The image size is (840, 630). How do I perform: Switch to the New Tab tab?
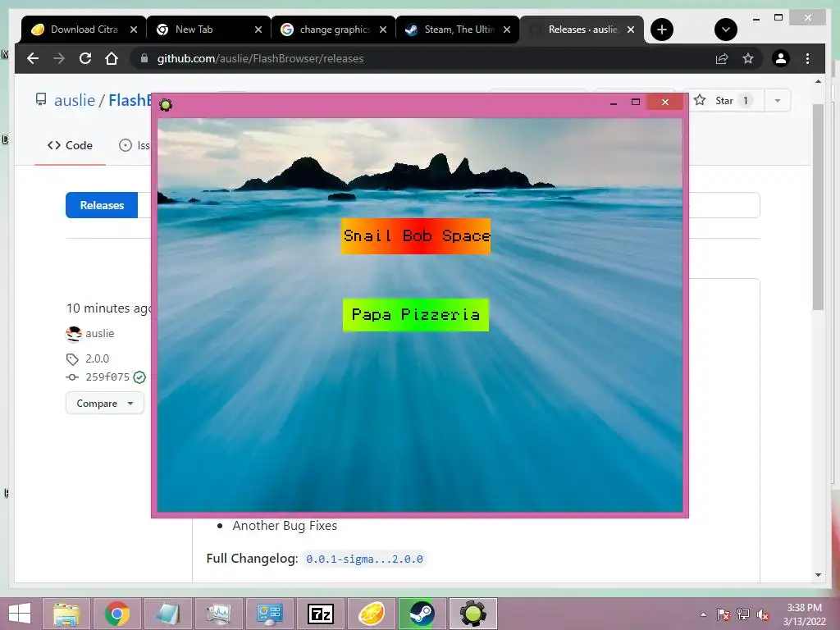208,30
